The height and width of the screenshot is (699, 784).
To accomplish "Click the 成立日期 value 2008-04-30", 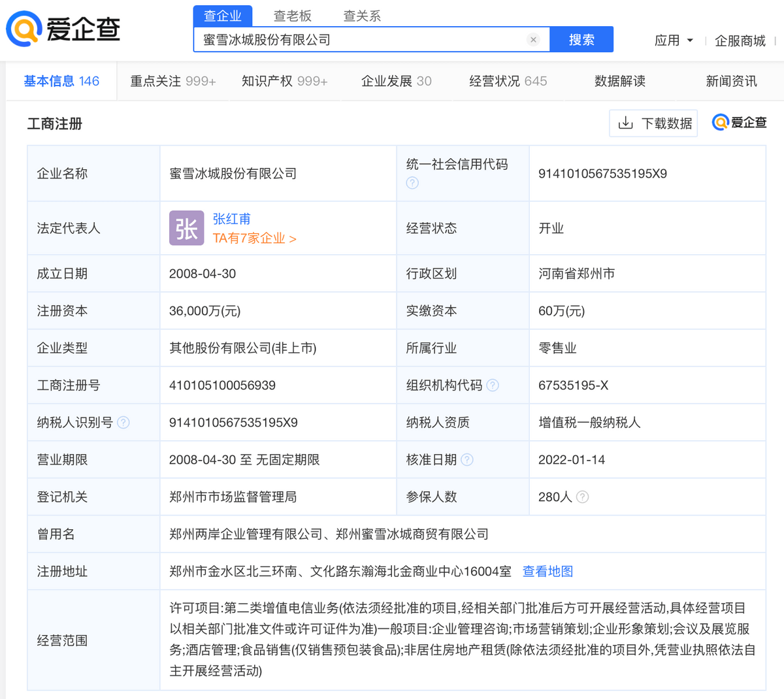I will pos(203,274).
